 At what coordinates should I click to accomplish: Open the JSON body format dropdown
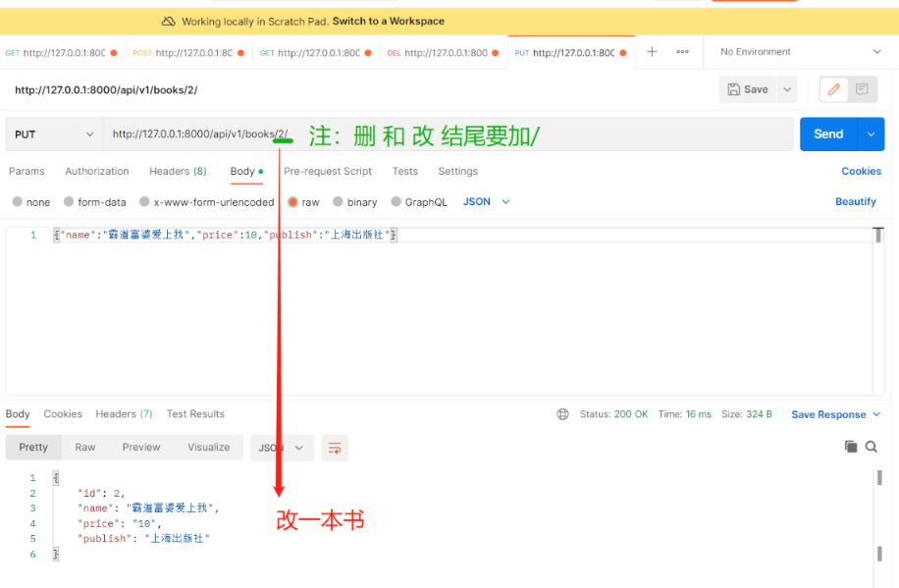[x=486, y=202]
